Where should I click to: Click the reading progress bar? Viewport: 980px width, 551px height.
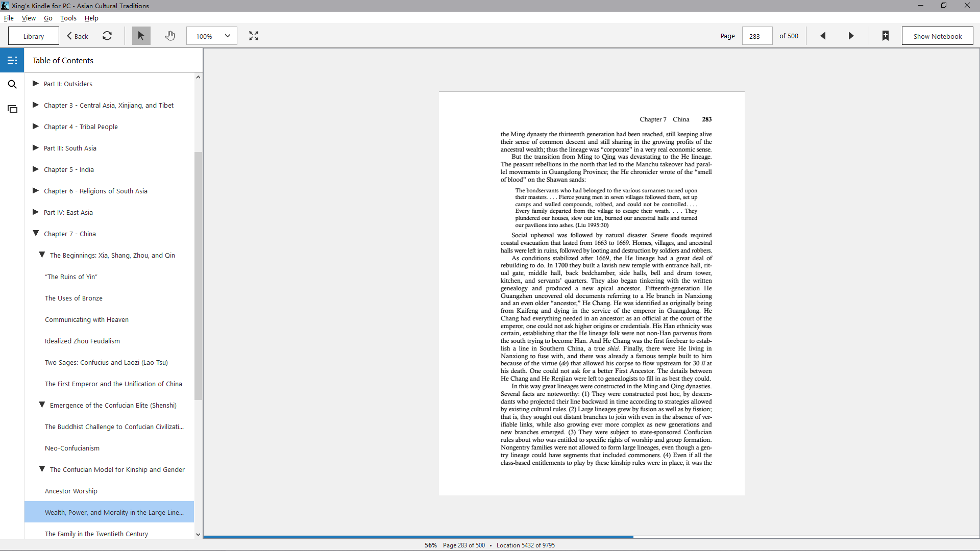pos(591,537)
